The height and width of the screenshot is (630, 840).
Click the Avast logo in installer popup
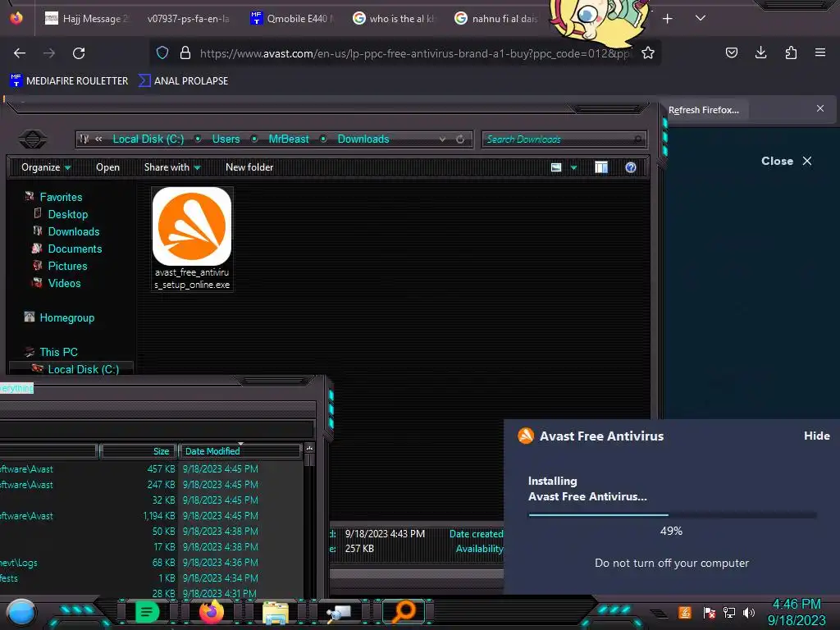[526, 436]
